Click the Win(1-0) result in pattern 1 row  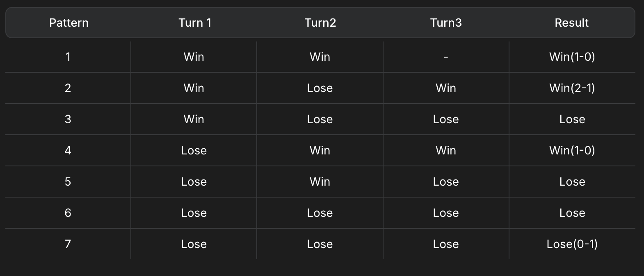click(x=572, y=57)
